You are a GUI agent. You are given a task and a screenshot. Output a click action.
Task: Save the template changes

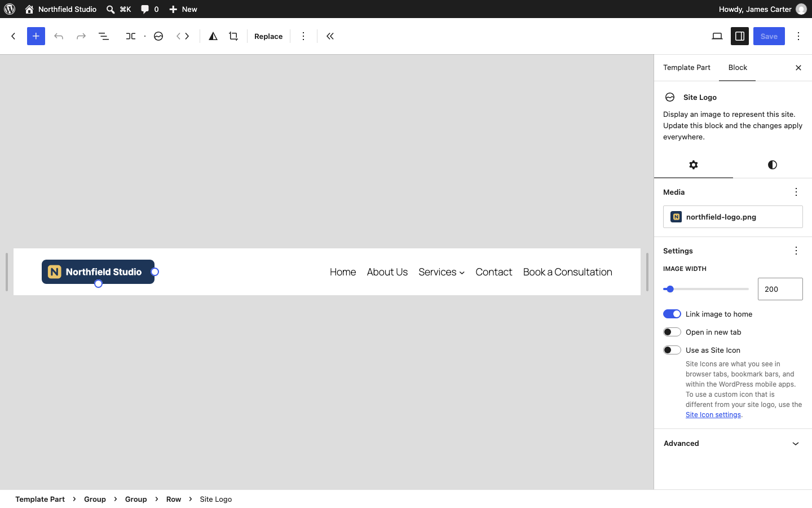[x=769, y=36]
